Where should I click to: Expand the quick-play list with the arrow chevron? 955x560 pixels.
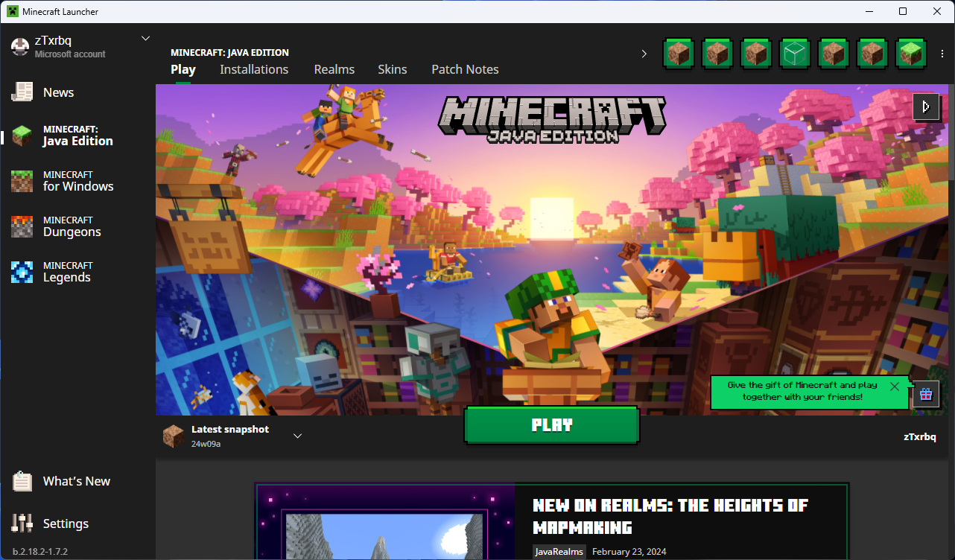pos(644,54)
